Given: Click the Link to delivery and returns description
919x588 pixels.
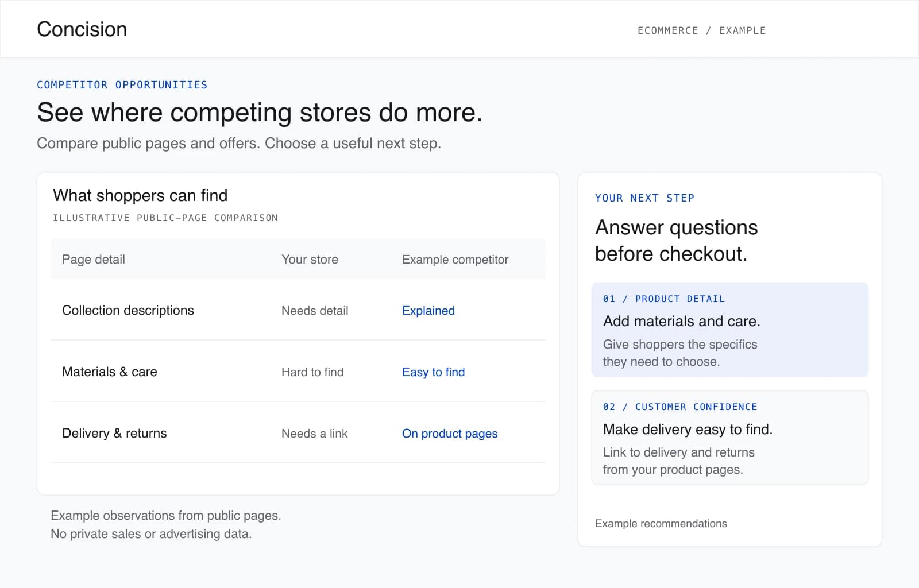Looking at the screenshot, I should point(679,461).
